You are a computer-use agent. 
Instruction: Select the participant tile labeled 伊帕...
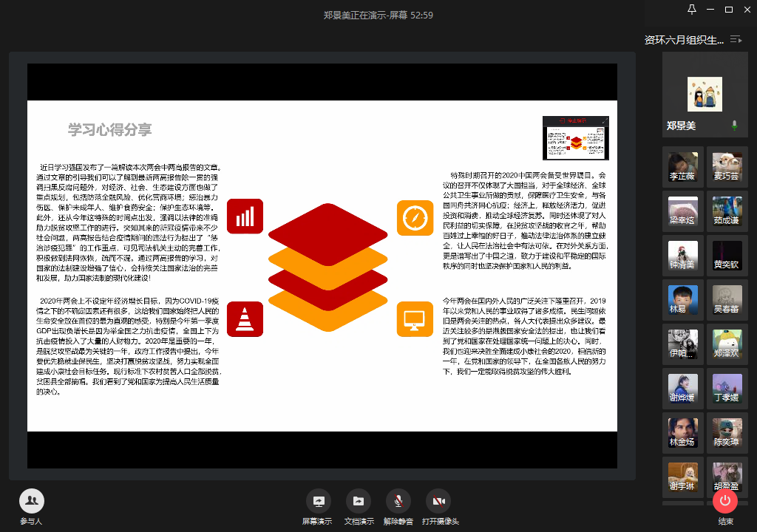point(682,344)
